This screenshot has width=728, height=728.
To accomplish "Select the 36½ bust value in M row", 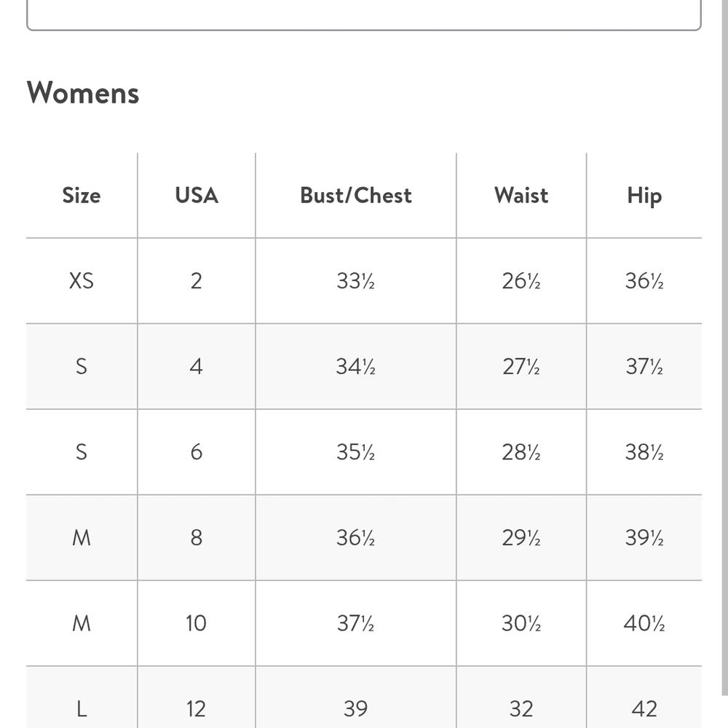I will coord(356,538).
